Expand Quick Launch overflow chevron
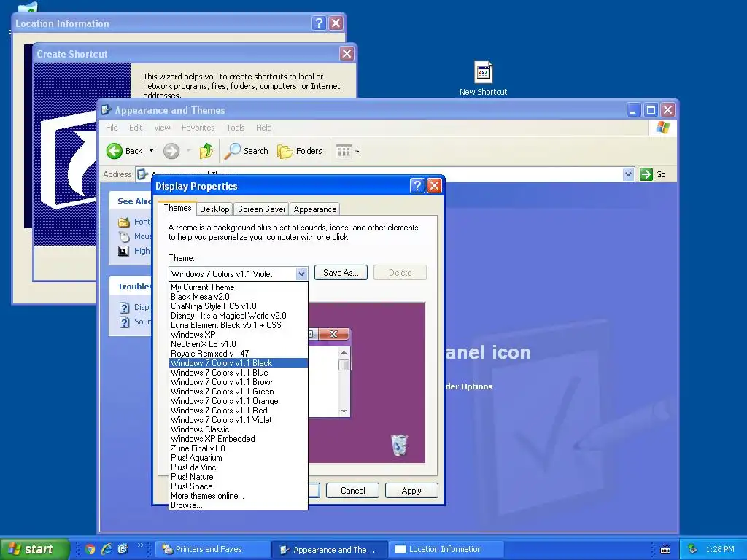 pyautogui.click(x=141, y=545)
